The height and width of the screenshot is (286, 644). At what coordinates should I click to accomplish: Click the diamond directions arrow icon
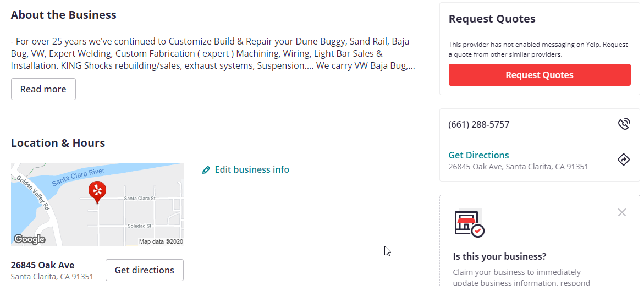tap(624, 159)
